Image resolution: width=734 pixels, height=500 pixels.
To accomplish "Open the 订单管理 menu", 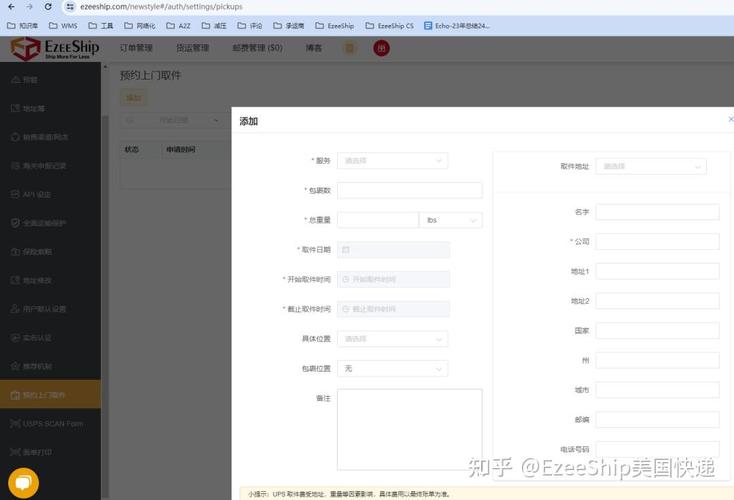I will tap(136, 48).
